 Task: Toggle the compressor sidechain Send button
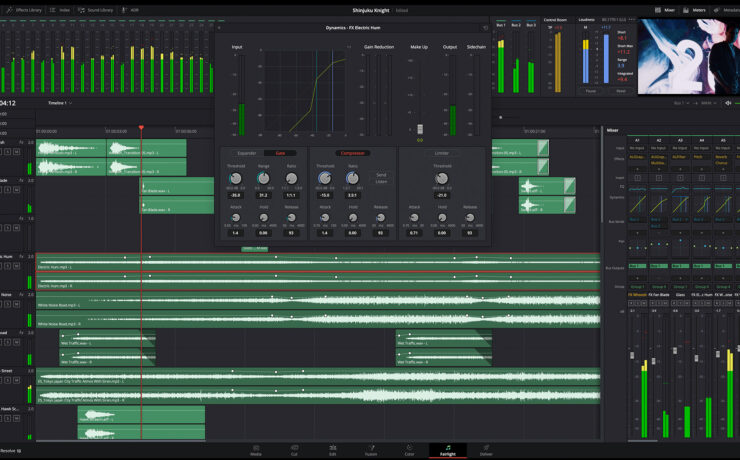pos(381,175)
